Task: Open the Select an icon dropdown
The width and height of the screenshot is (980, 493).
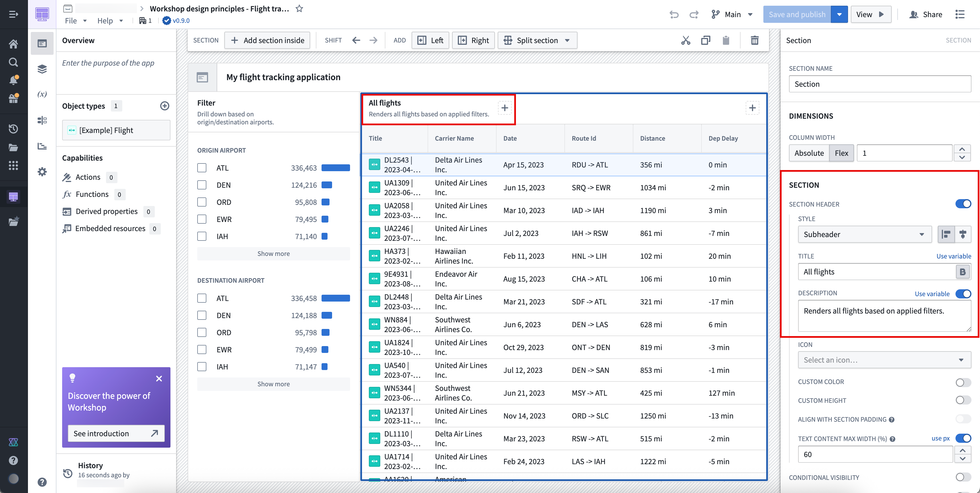Action: 884,359
